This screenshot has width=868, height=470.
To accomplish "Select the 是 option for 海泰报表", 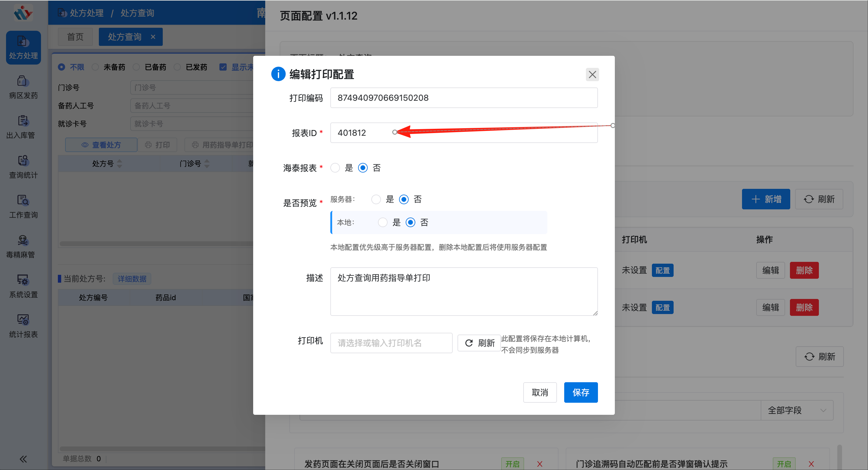I will pyautogui.click(x=335, y=167).
